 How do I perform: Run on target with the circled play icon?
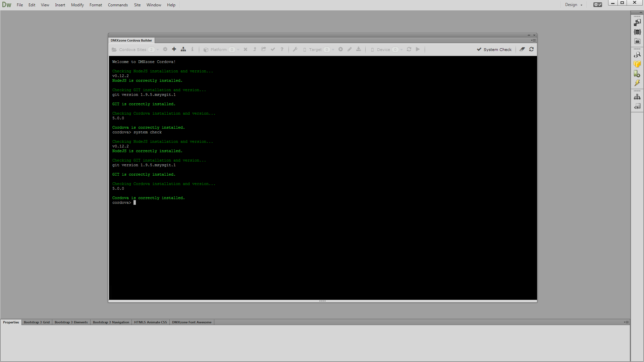pyautogui.click(x=340, y=49)
